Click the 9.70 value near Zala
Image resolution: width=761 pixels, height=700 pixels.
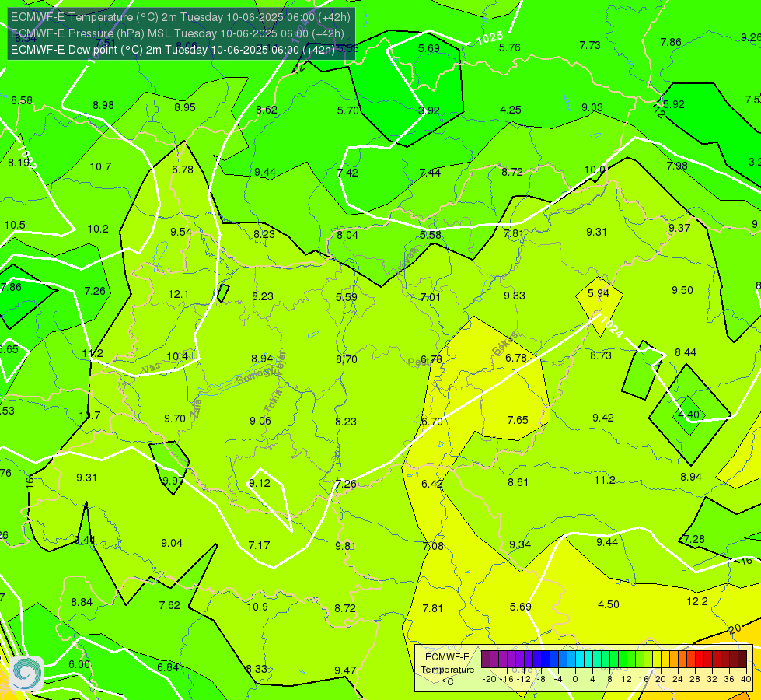click(175, 418)
